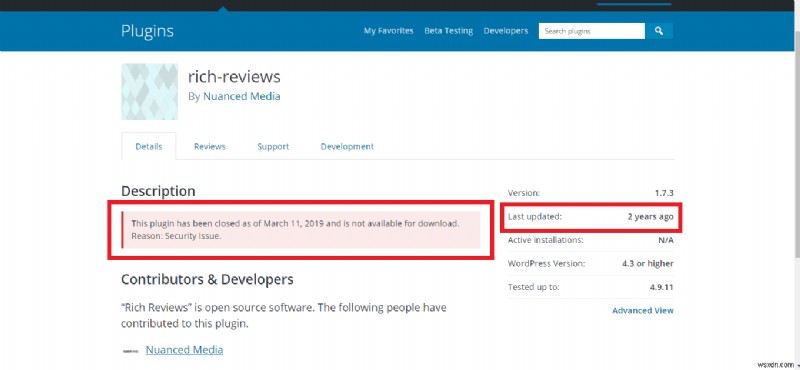Viewport: 800px width, 370px height.
Task: Open Beta Testing link
Action: tap(448, 31)
